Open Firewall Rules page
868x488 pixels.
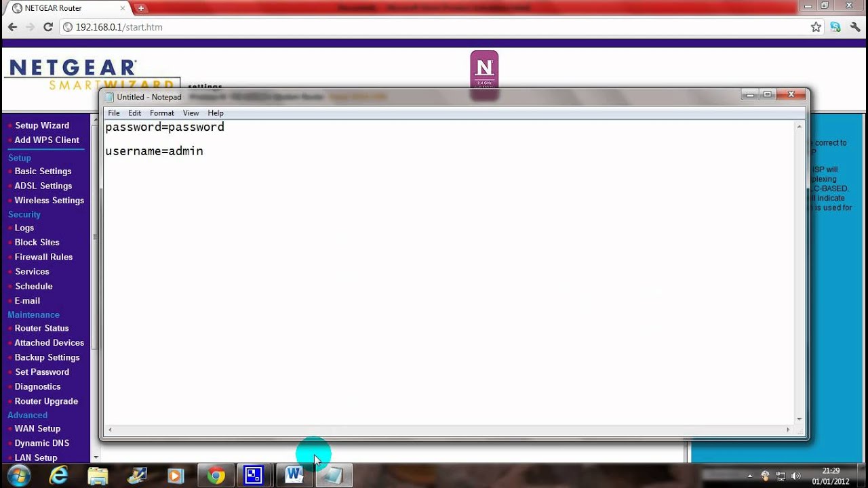point(43,257)
